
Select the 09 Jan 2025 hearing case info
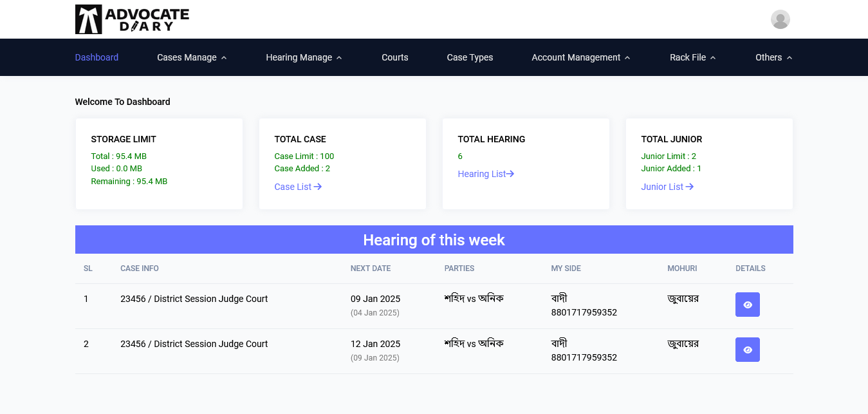point(194,299)
